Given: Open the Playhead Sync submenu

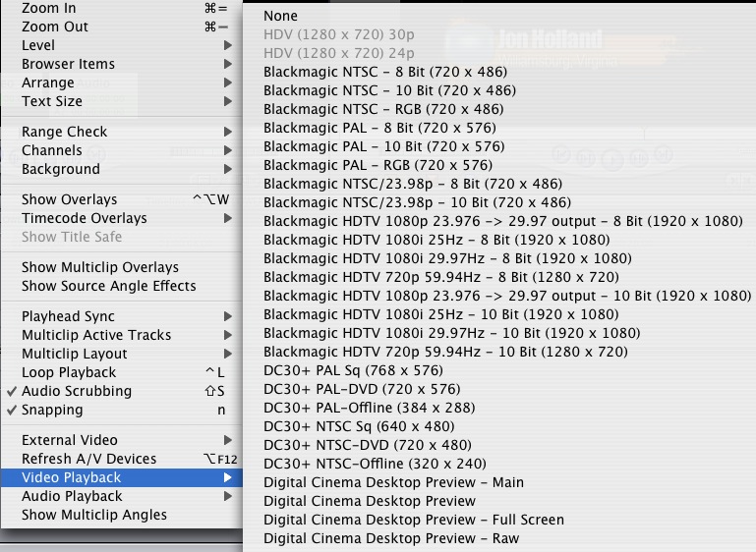Looking at the screenshot, I should point(121,316).
